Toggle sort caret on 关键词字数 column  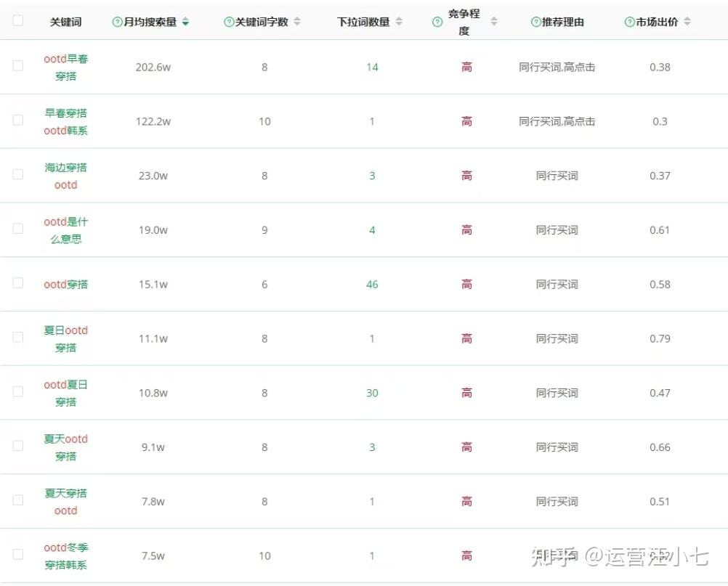[x=296, y=22]
